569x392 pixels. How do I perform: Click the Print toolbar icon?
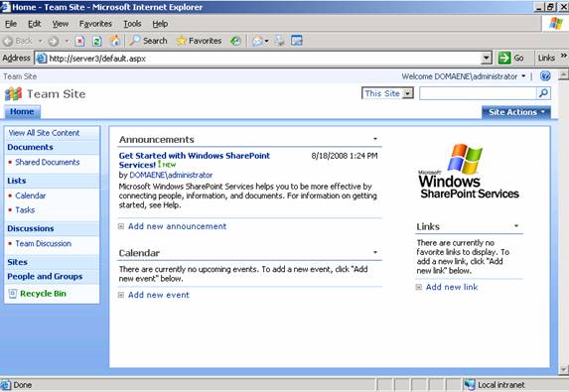tap(279, 41)
